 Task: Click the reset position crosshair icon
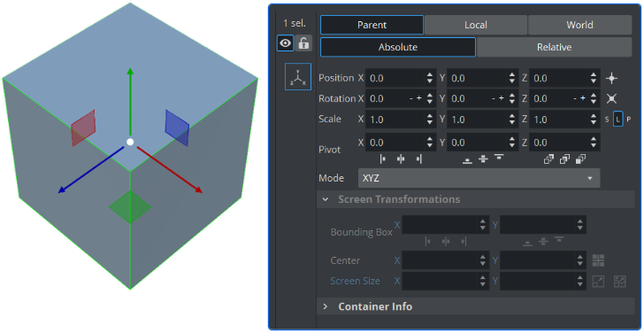point(611,78)
